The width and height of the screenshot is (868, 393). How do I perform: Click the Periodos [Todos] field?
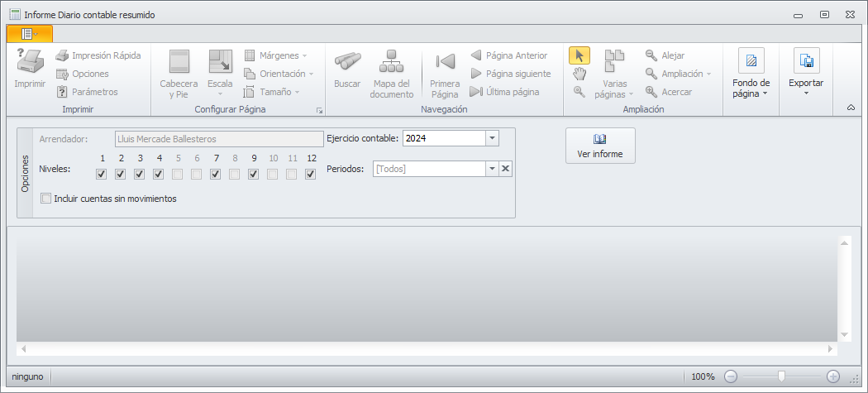click(x=430, y=169)
